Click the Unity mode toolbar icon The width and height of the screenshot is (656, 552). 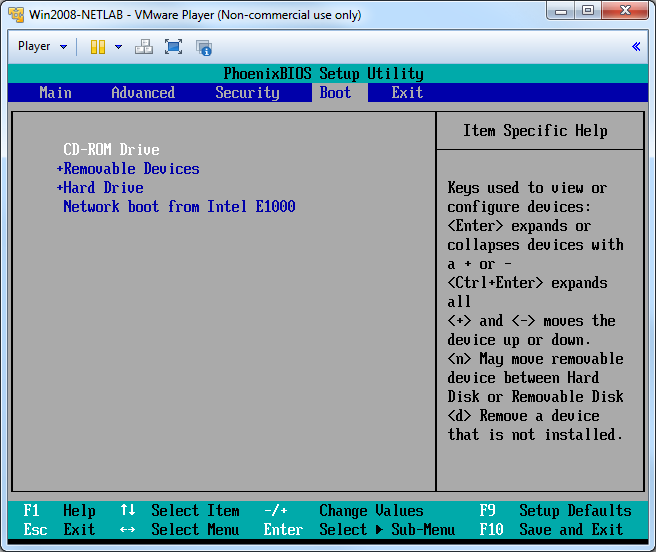click(204, 47)
